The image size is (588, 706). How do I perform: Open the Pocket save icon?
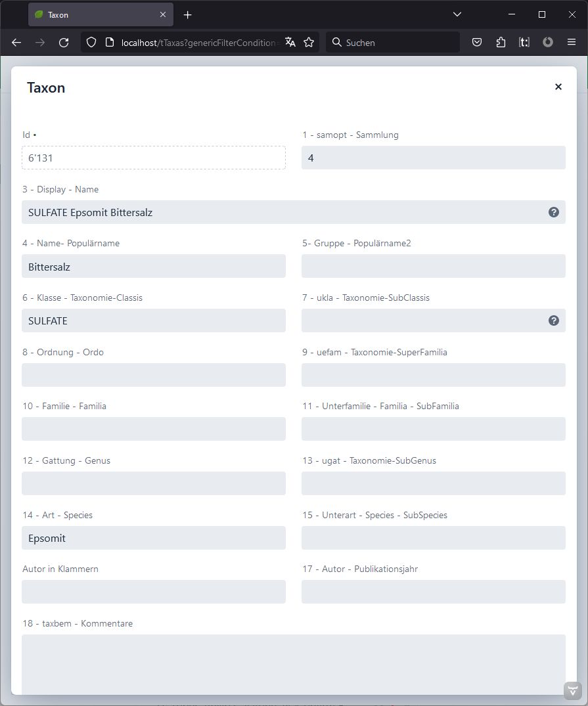477,42
